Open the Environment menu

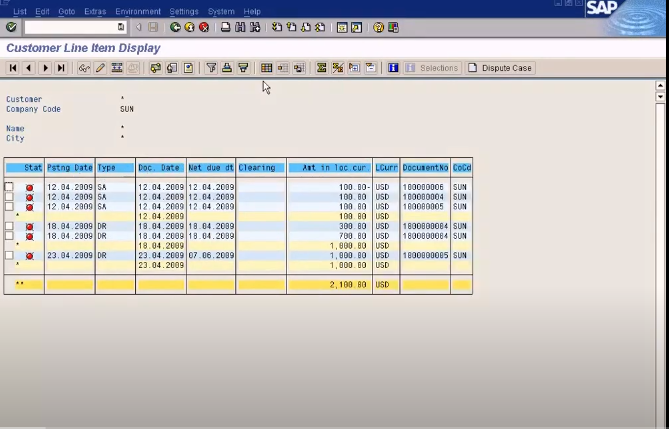[x=138, y=12]
